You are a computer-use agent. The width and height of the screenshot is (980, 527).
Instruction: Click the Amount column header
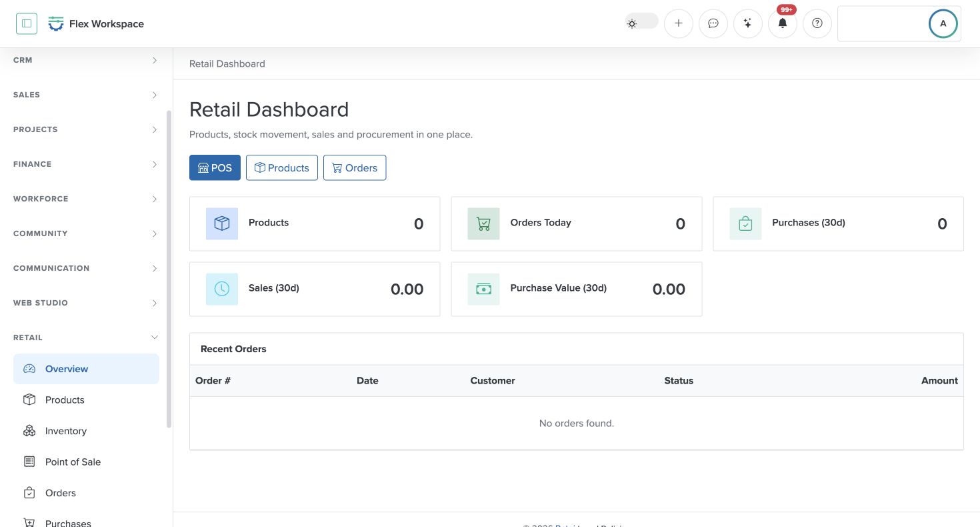(x=939, y=381)
